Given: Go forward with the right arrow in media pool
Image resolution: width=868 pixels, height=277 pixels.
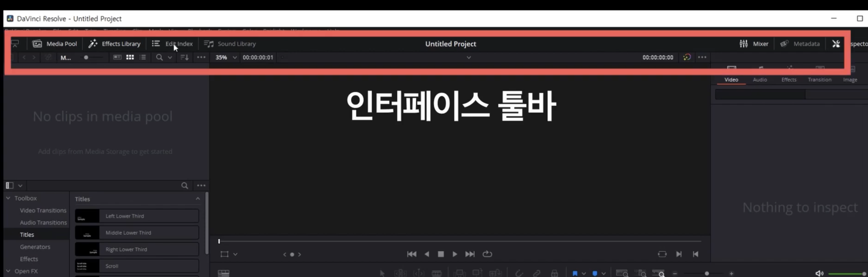Looking at the screenshot, I should [34, 57].
